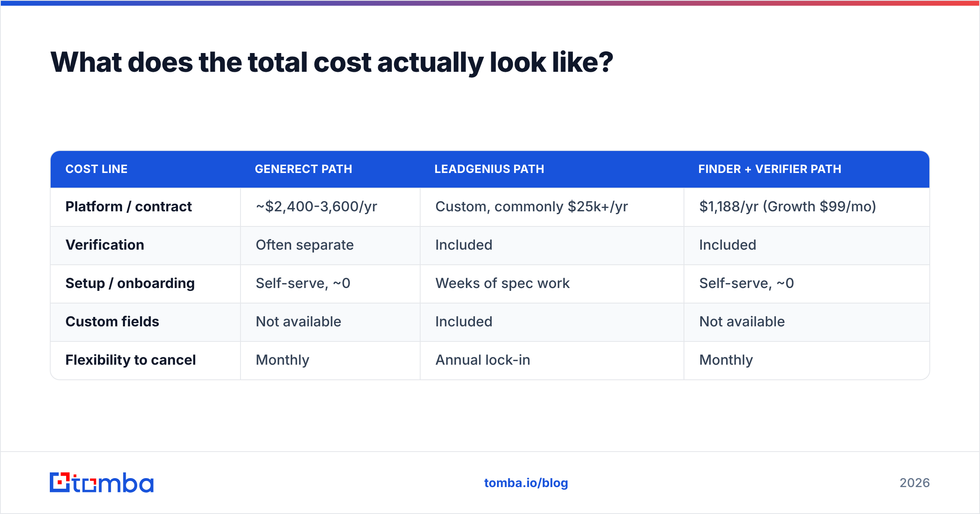Click the "Flexibility to cancel" row label

[131, 360]
